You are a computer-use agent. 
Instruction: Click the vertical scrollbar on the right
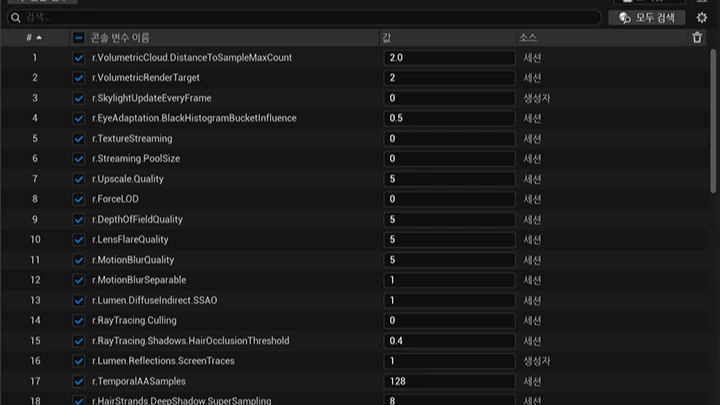coord(713,120)
